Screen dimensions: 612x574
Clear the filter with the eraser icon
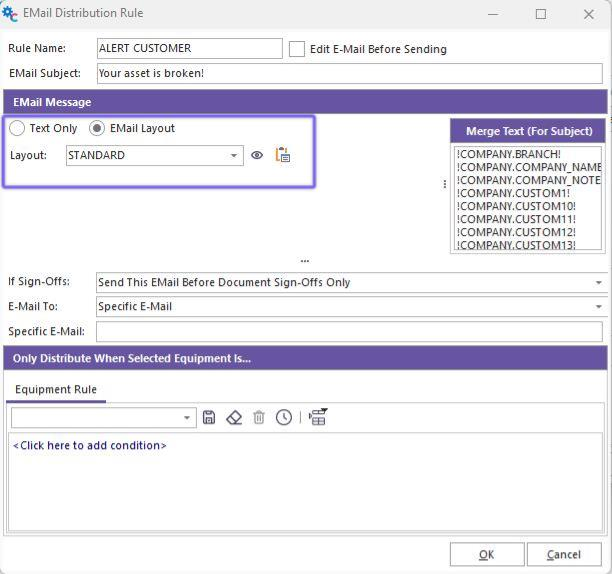[x=234, y=417]
